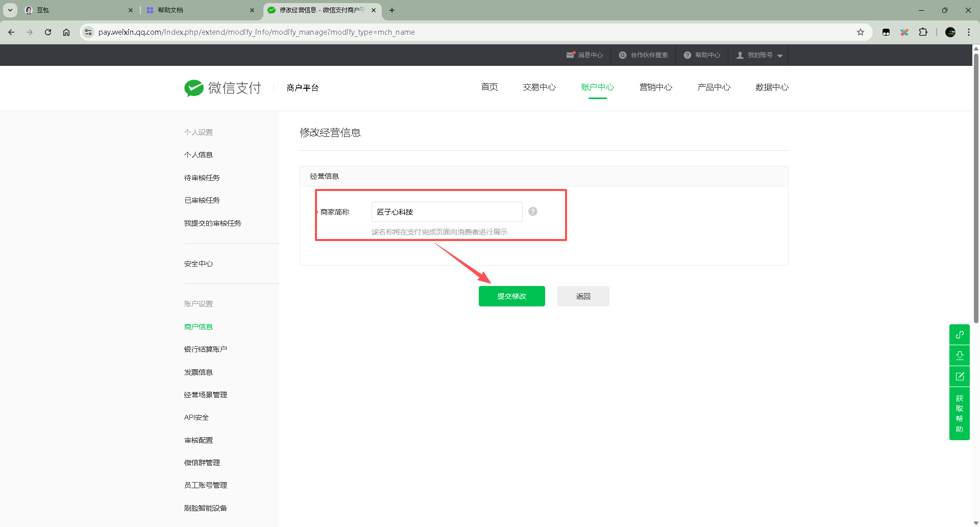This screenshot has height=527, width=980.
Task: Click the edit feedback icon in floating panel
Action: click(x=959, y=376)
